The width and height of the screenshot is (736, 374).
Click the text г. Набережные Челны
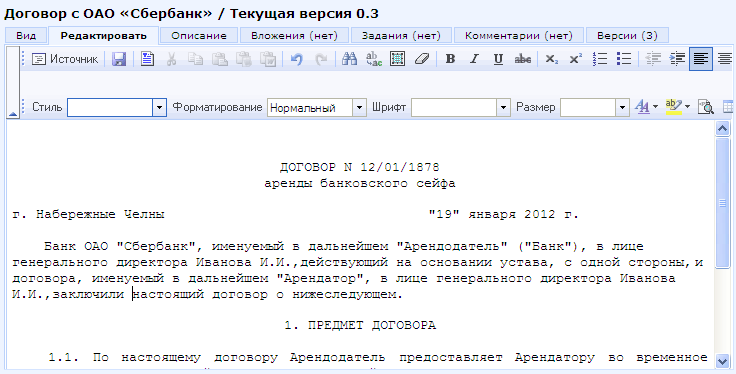click(x=88, y=215)
